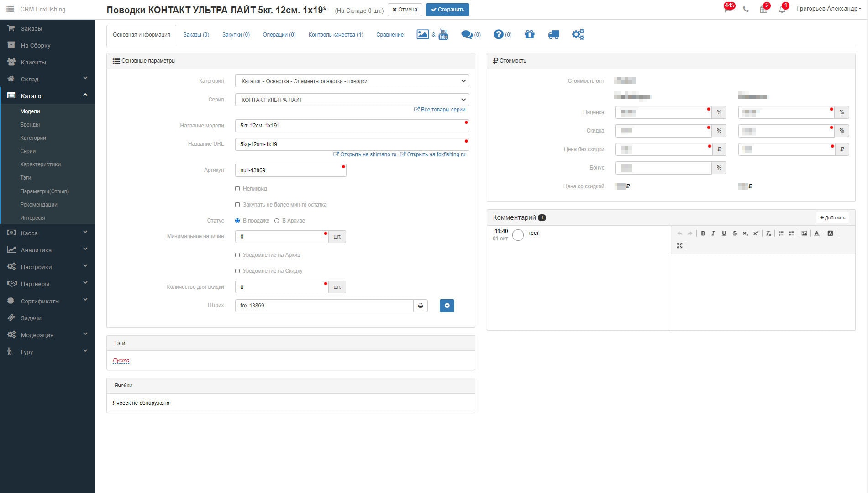Switch to the Операции (0) tab

[x=279, y=35]
